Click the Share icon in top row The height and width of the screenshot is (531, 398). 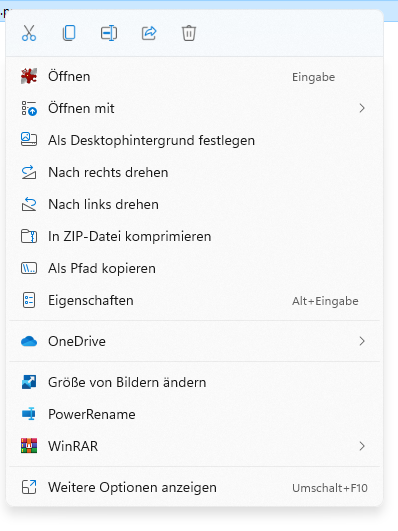pyautogui.click(x=149, y=33)
